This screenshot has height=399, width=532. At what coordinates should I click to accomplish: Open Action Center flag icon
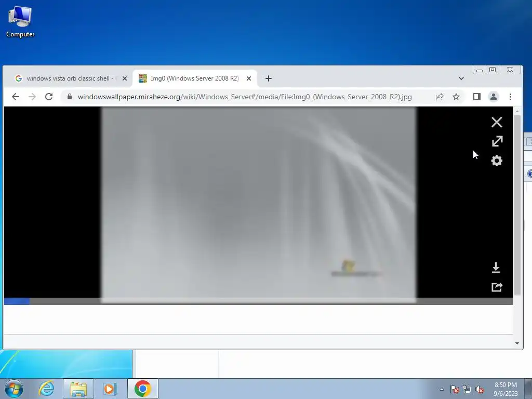point(455,389)
